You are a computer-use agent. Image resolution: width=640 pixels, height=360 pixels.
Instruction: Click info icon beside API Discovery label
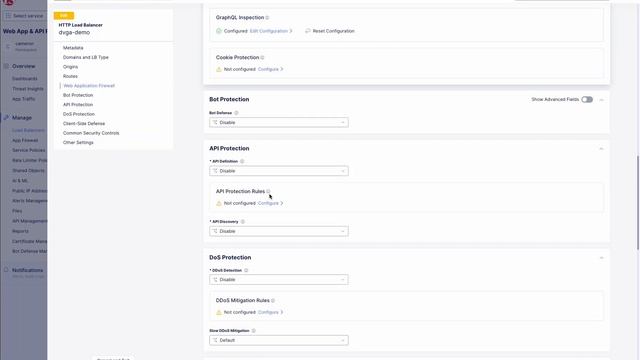coord(243,222)
